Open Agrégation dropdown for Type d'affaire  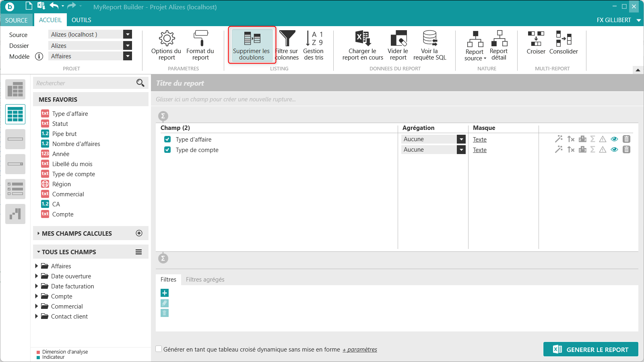pyautogui.click(x=461, y=139)
